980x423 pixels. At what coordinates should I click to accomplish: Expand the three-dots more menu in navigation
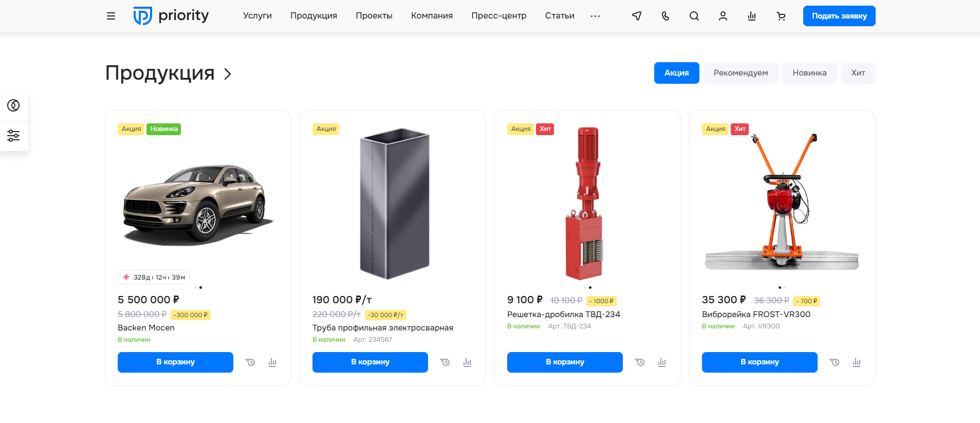click(595, 16)
